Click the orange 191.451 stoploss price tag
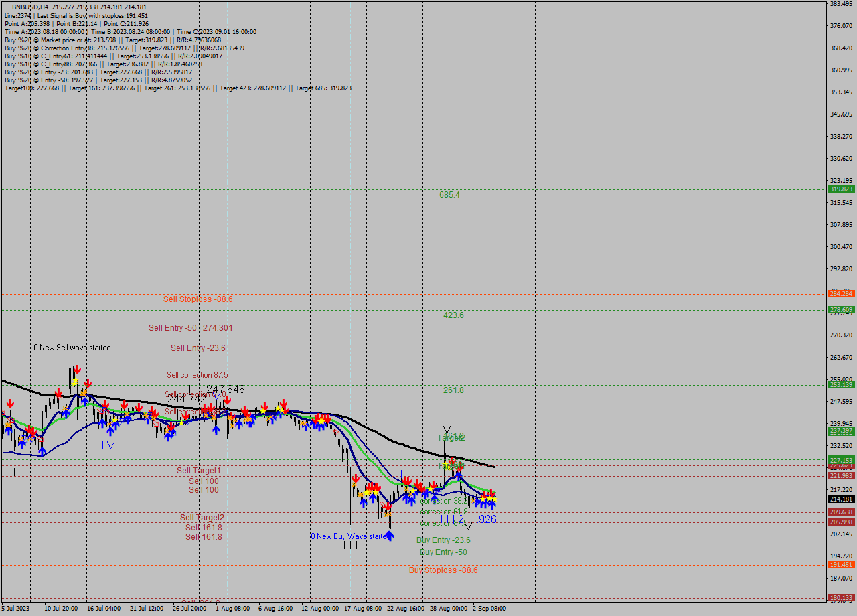The height and width of the screenshot is (616, 857). (x=842, y=565)
